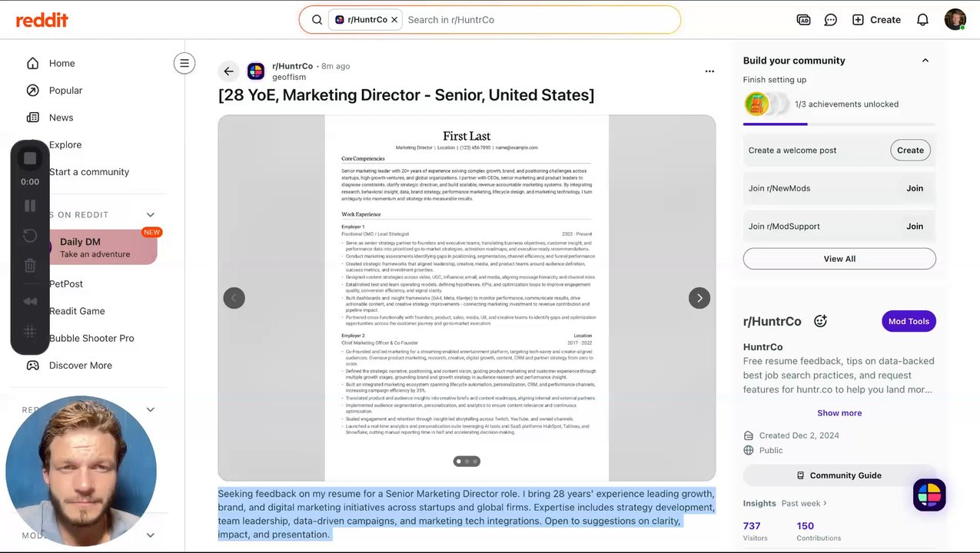Collapse the Games on Reddit section
This screenshot has height=553, width=980.
pyautogui.click(x=151, y=215)
